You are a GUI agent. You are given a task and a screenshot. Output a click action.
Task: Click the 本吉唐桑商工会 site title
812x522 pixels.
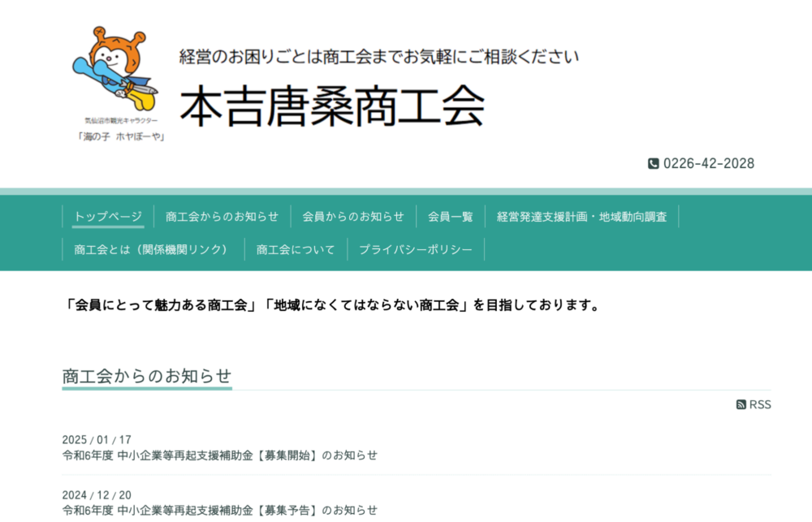click(x=332, y=106)
